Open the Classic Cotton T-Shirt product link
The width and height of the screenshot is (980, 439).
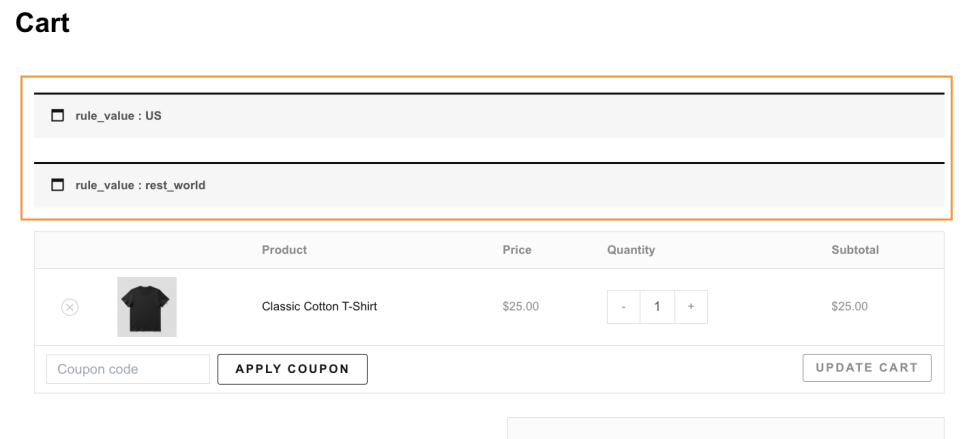pos(319,307)
